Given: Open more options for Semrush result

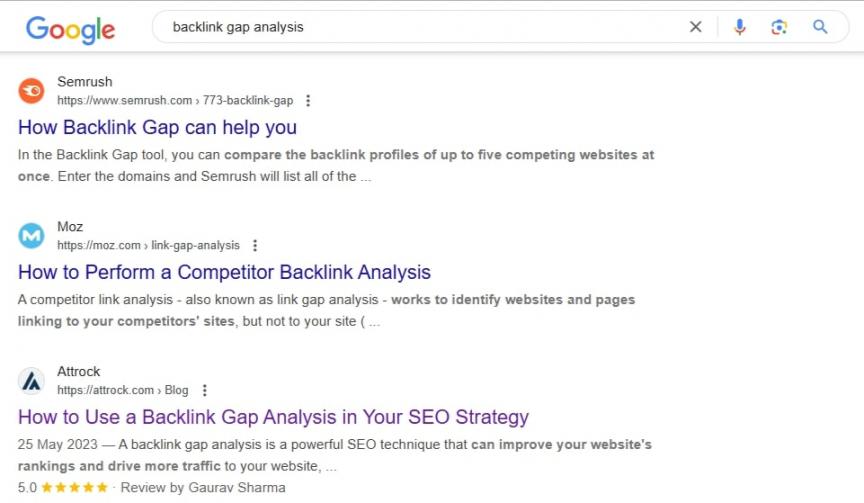Looking at the screenshot, I should pos(308,101).
